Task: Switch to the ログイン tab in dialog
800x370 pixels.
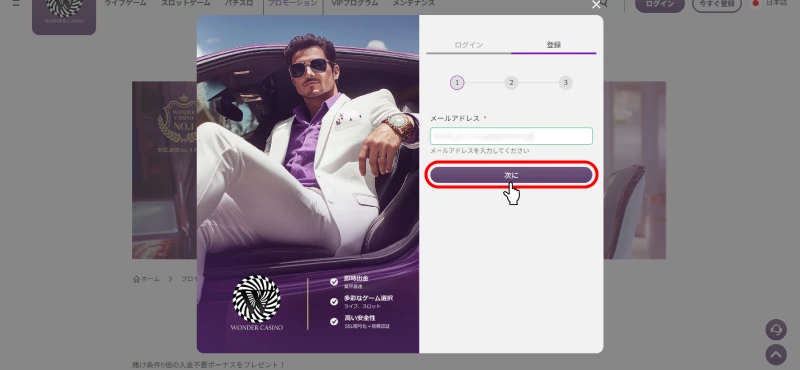Action: pyautogui.click(x=468, y=45)
